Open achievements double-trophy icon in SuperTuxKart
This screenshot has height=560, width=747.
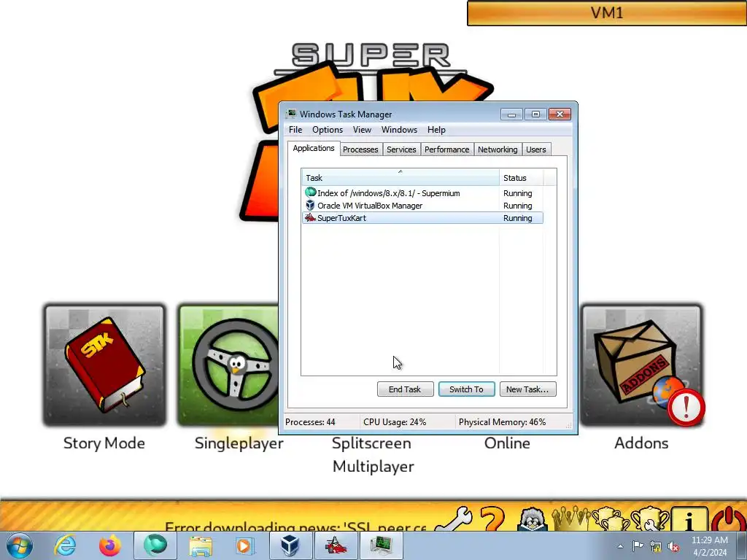click(610, 518)
